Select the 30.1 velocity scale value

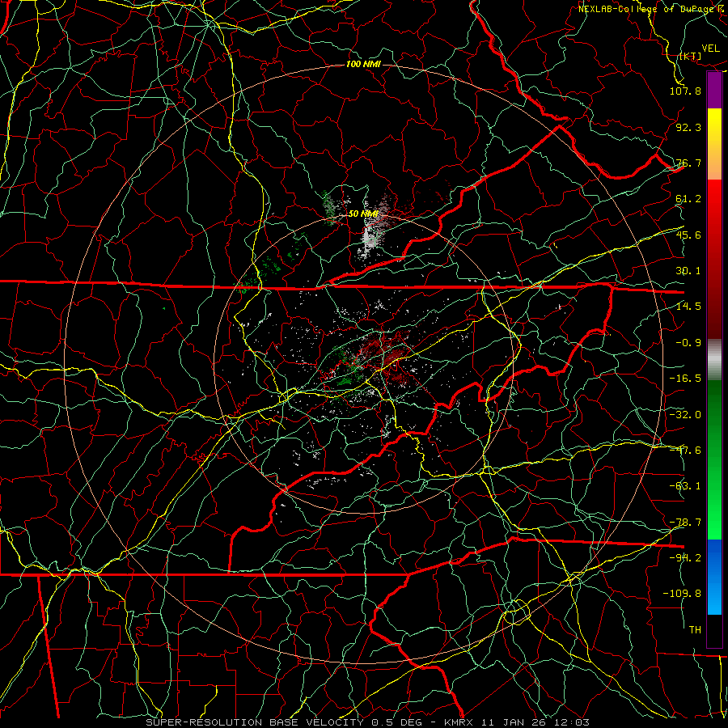point(688,271)
